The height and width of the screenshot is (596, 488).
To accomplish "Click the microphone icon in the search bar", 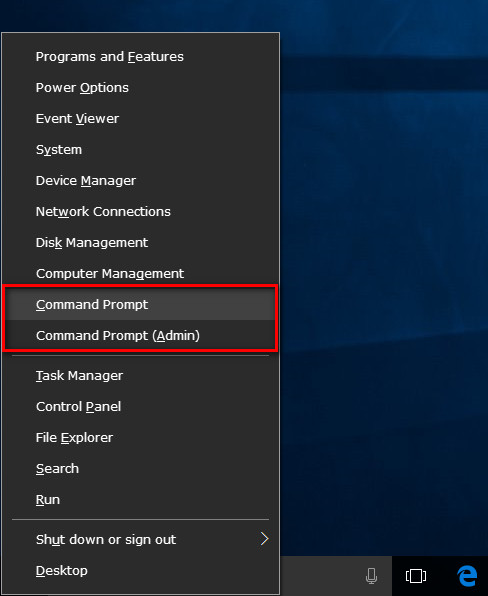I will [371, 576].
